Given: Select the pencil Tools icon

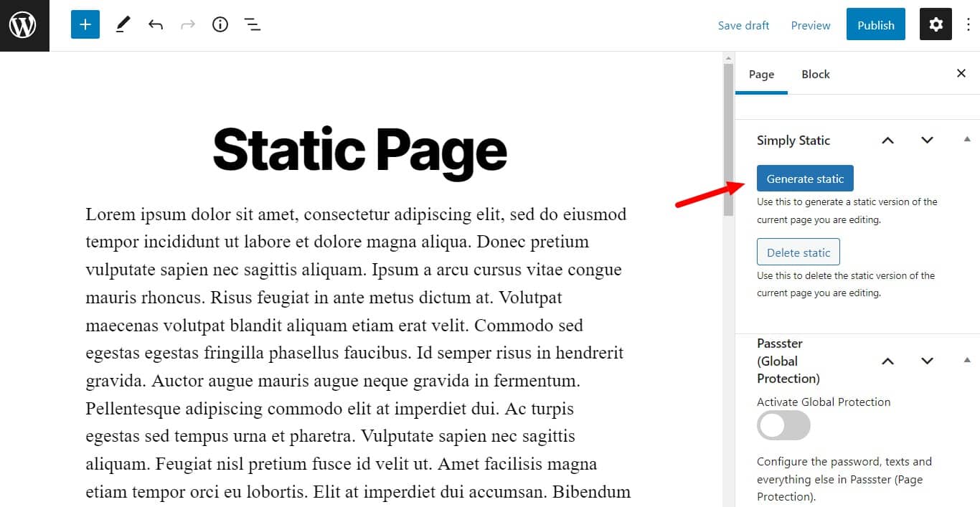Looking at the screenshot, I should [123, 25].
